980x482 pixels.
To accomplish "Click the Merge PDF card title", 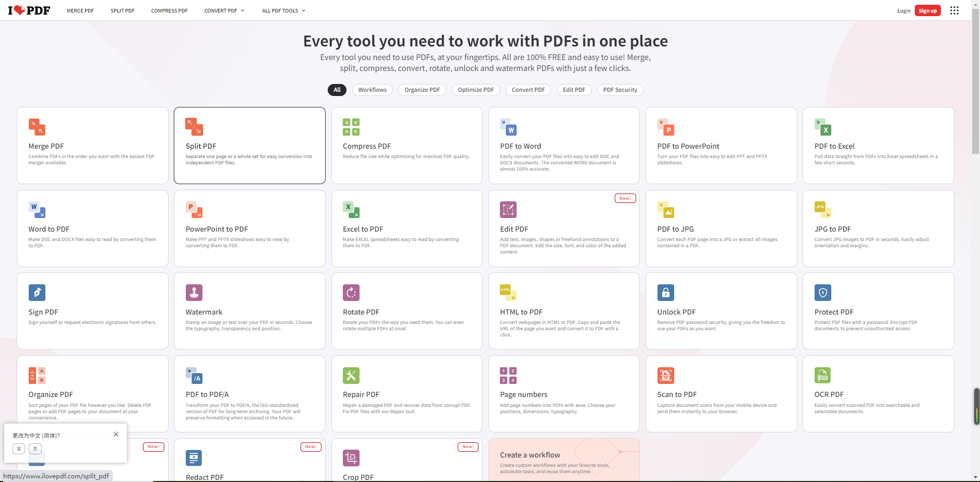I will tap(46, 146).
